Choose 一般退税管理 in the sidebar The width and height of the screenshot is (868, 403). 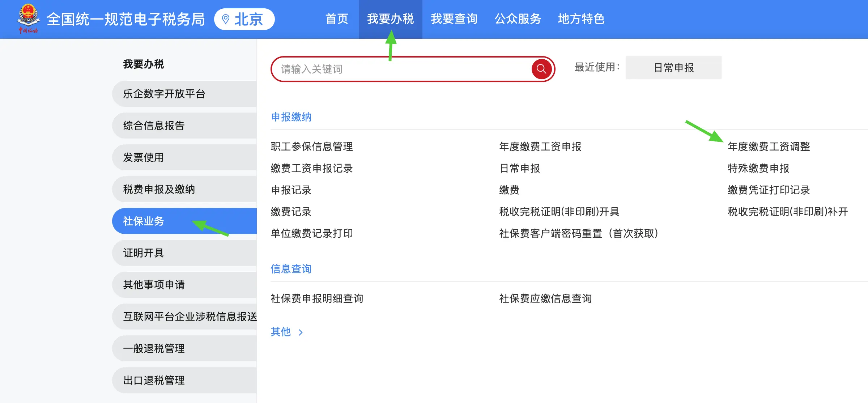pyautogui.click(x=184, y=348)
